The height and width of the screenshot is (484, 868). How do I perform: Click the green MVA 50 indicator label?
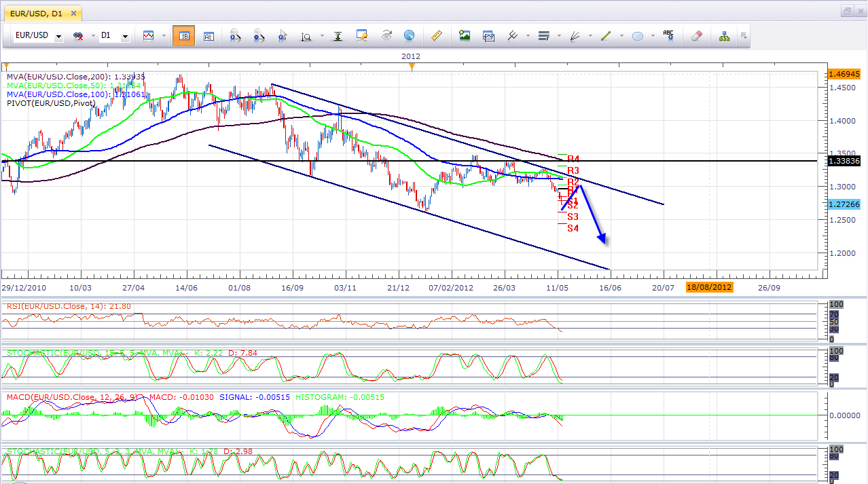pos(74,86)
